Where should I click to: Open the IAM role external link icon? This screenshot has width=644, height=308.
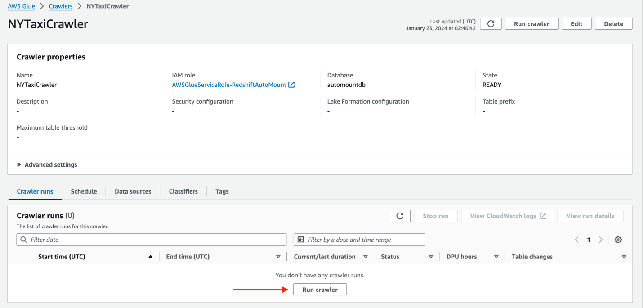click(291, 85)
